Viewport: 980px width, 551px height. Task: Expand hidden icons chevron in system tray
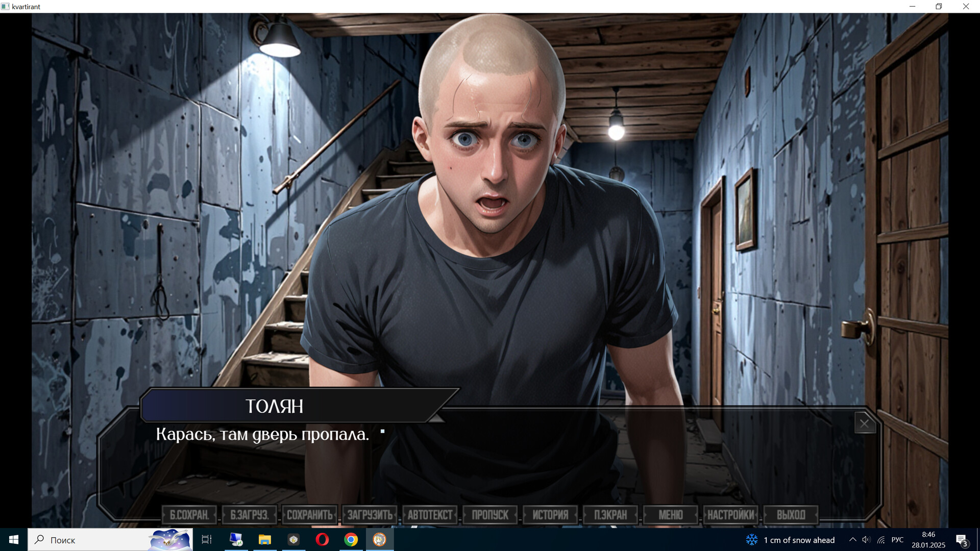852,539
